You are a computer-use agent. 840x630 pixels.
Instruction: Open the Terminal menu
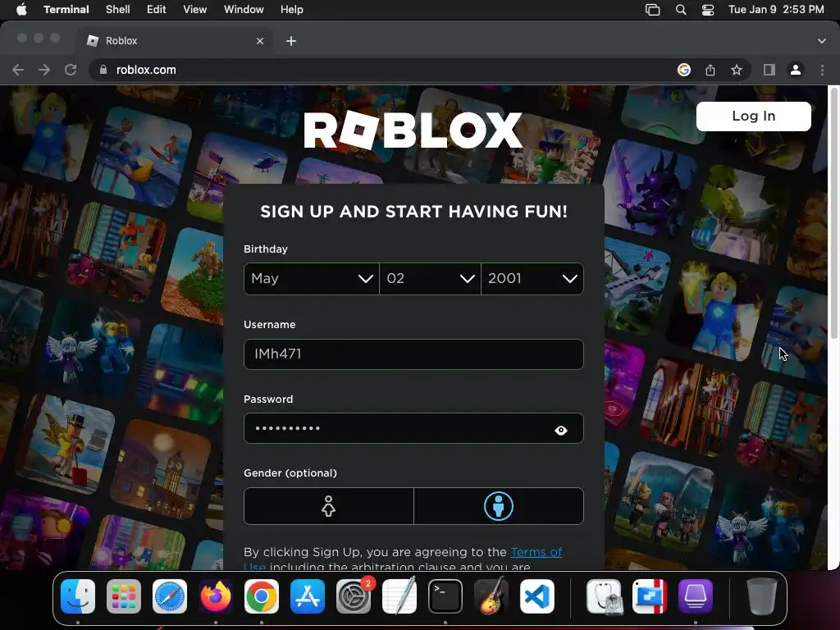point(66,10)
